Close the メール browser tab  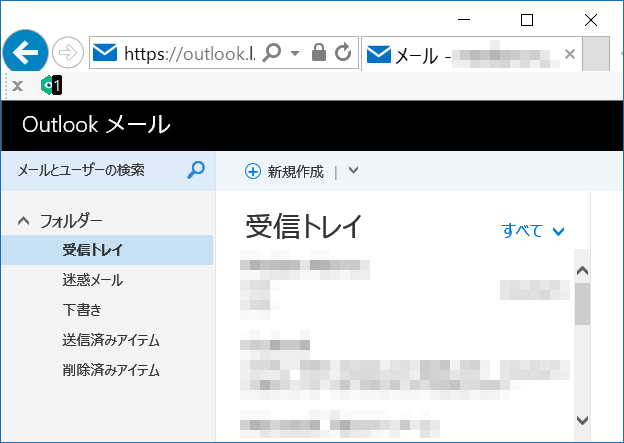pos(570,54)
